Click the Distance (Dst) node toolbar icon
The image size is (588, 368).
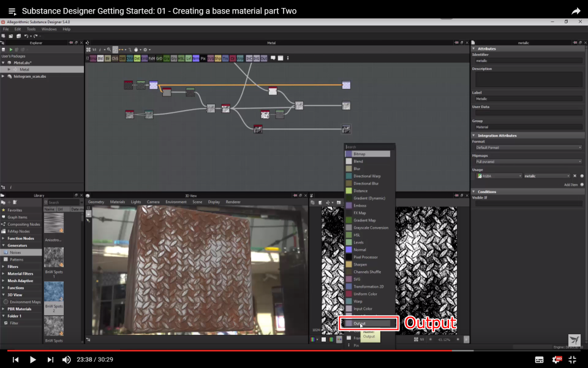click(137, 58)
